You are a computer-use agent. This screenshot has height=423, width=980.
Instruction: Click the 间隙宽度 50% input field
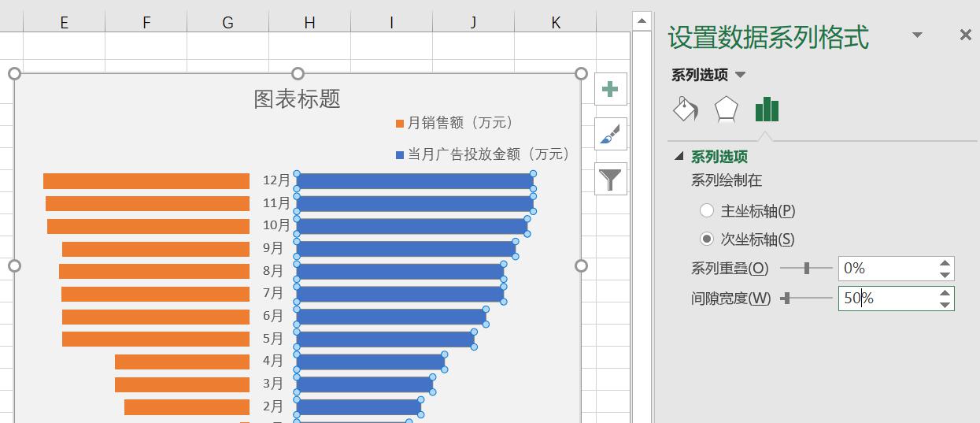(887, 299)
